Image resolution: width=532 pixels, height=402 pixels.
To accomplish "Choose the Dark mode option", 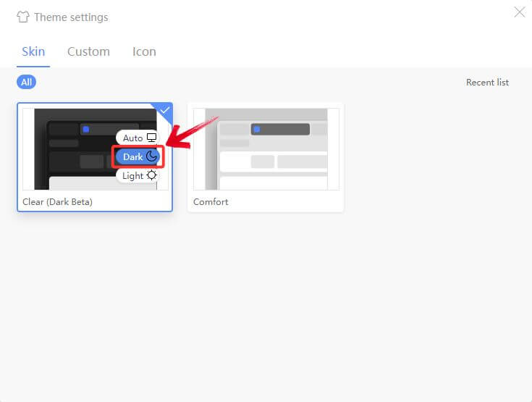I will pos(138,157).
